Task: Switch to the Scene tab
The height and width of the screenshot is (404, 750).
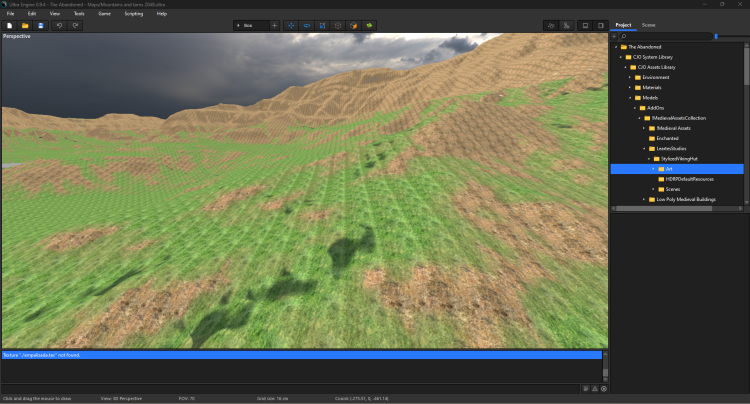Action: (x=648, y=24)
